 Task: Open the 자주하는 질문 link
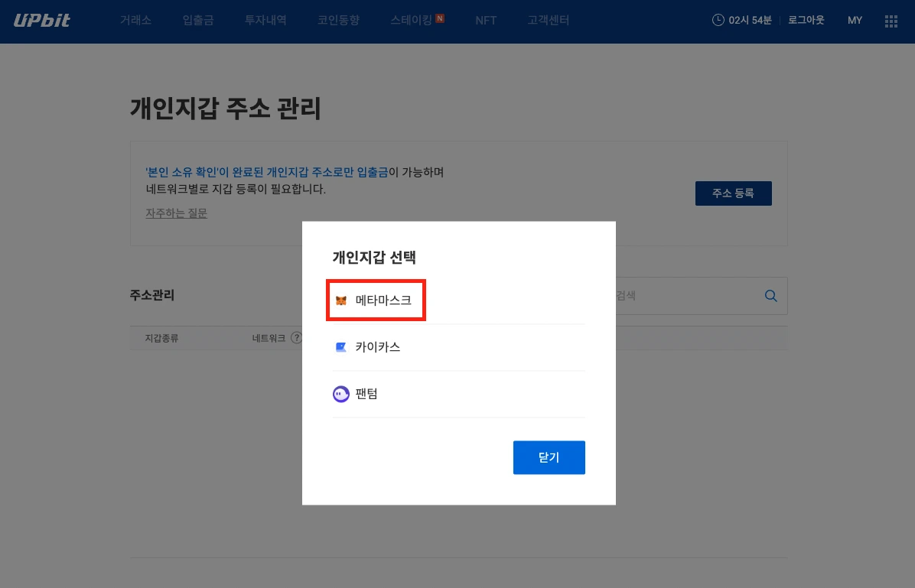[176, 213]
